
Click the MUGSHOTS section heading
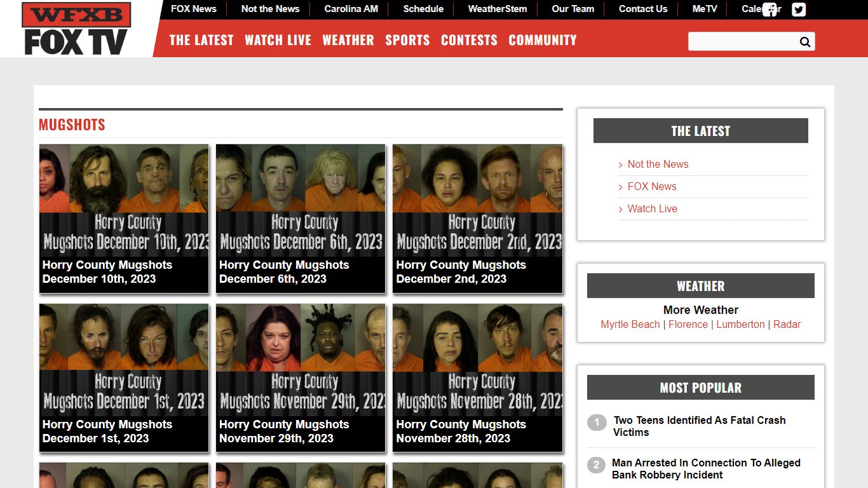[72, 125]
